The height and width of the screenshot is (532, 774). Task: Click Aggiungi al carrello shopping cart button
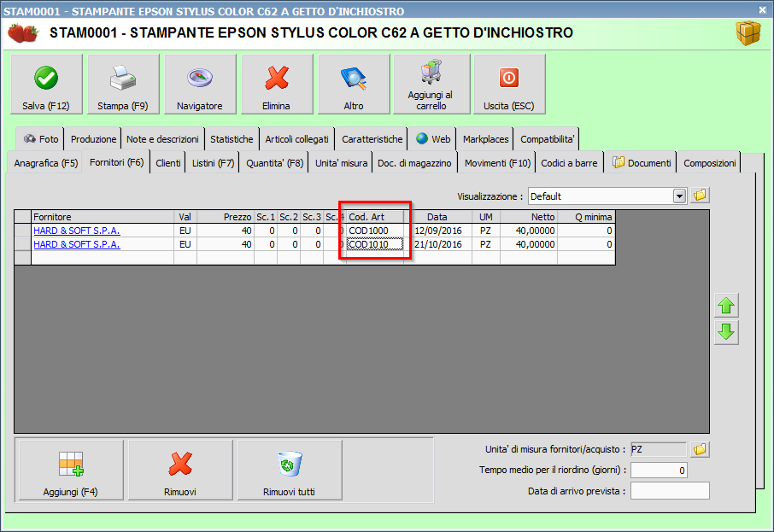(x=431, y=84)
